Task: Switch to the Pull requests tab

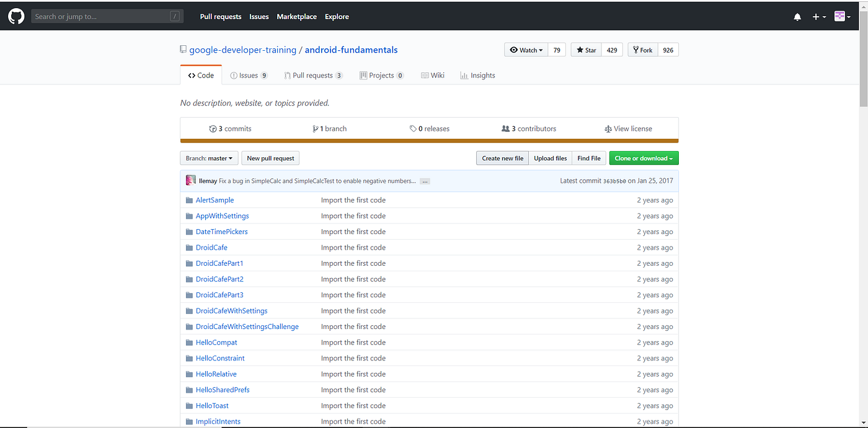Action: (313, 76)
